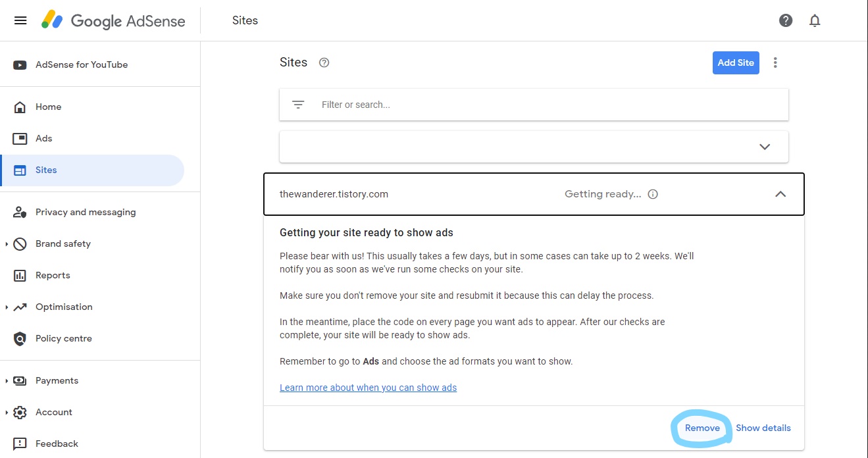This screenshot has width=868, height=458.
Task: Click Show details button
Action: [x=763, y=428]
